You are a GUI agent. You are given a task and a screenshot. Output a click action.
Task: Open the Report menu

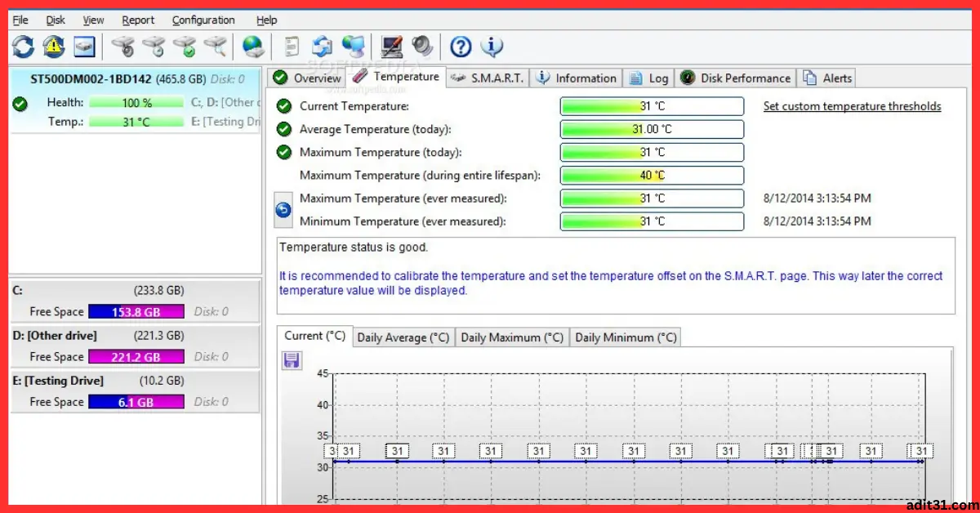tap(139, 20)
